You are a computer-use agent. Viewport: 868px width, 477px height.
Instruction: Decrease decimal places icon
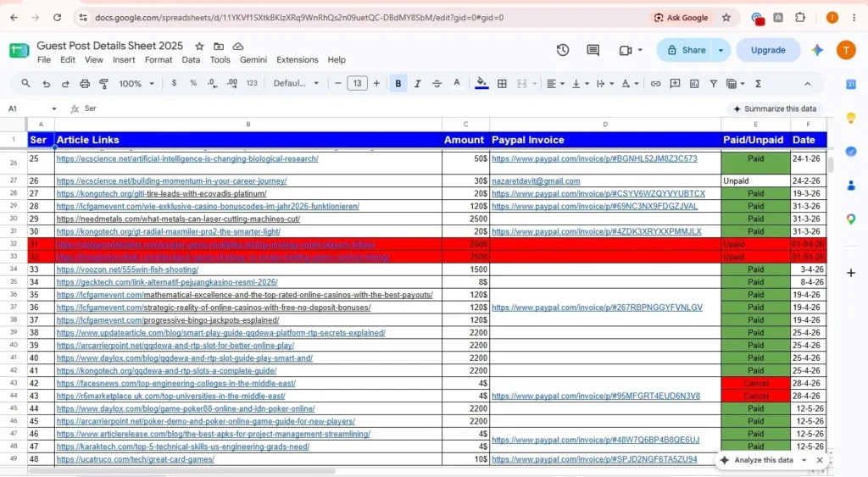pos(213,83)
